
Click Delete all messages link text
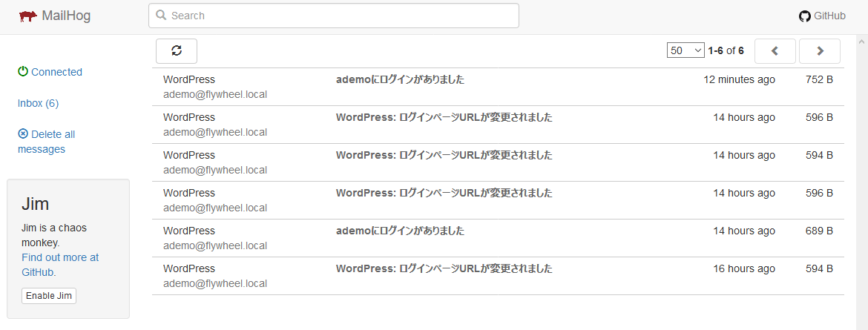point(47,142)
